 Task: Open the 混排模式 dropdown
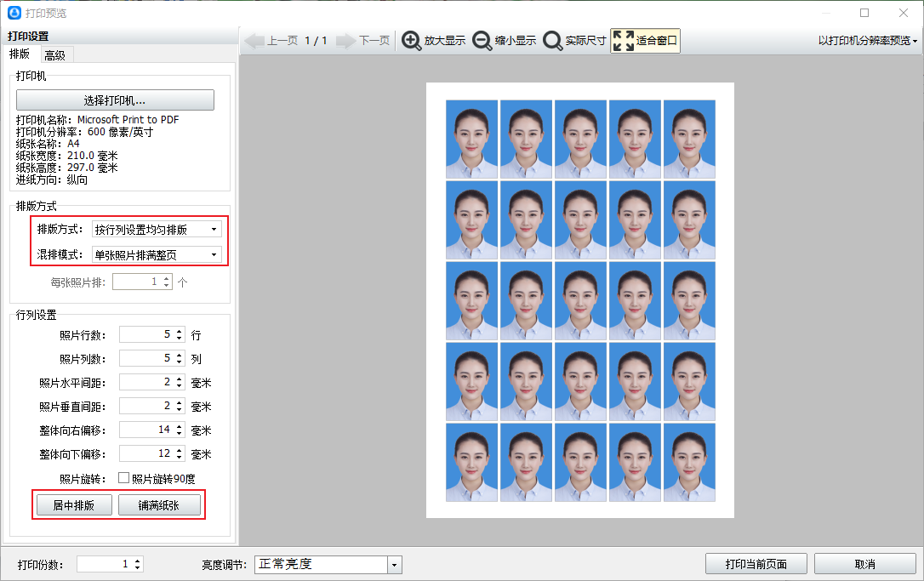[157, 254]
